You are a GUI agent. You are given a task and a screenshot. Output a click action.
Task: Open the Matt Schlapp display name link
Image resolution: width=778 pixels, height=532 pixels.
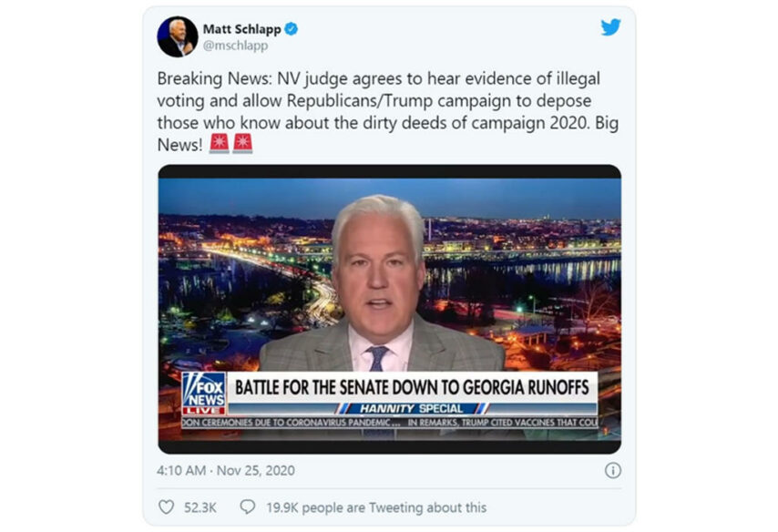(x=241, y=29)
